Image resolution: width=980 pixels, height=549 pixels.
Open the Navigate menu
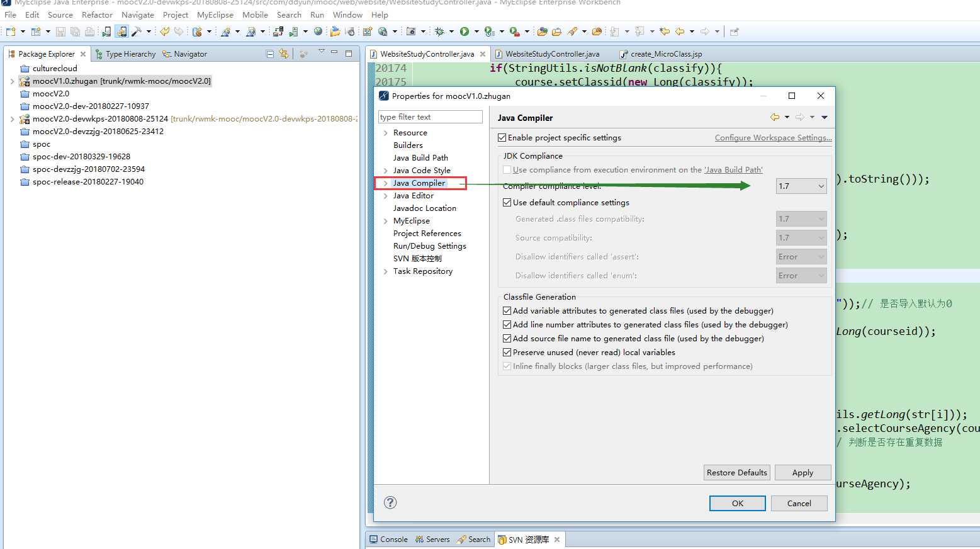138,14
